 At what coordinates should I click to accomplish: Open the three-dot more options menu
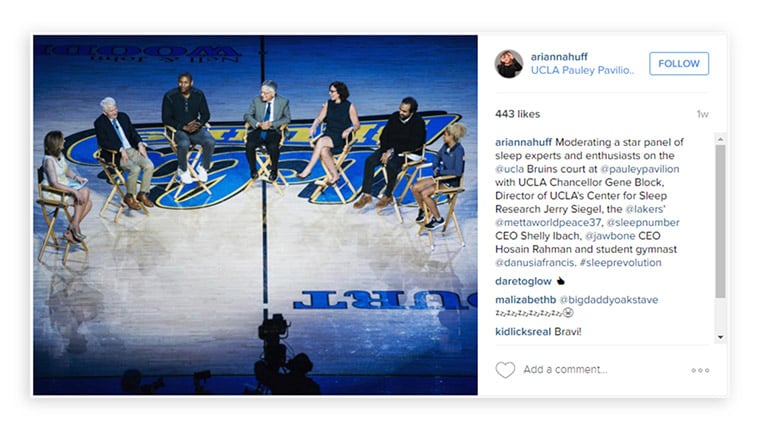tap(700, 371)
